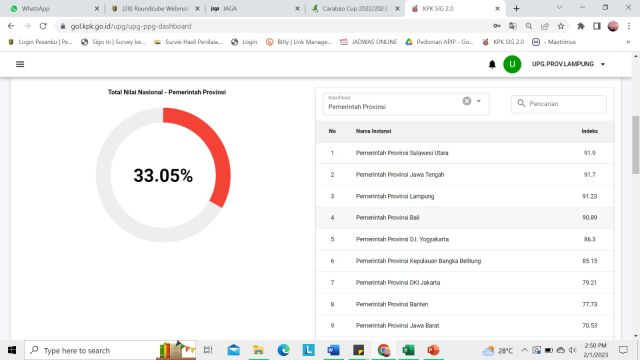Click the Indeks column header

(589, 131)
